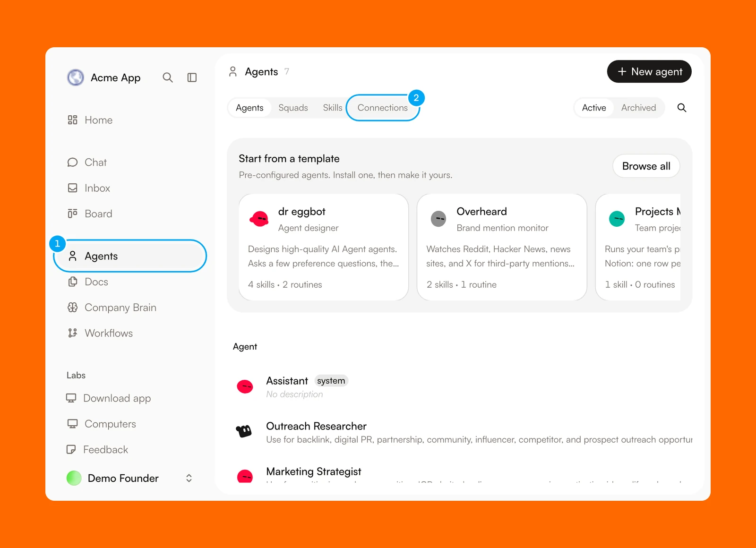The width and height of the screenshot is (756, 548).
Task: Click the Agents page heading icon
Action: [x=233, y=71]
